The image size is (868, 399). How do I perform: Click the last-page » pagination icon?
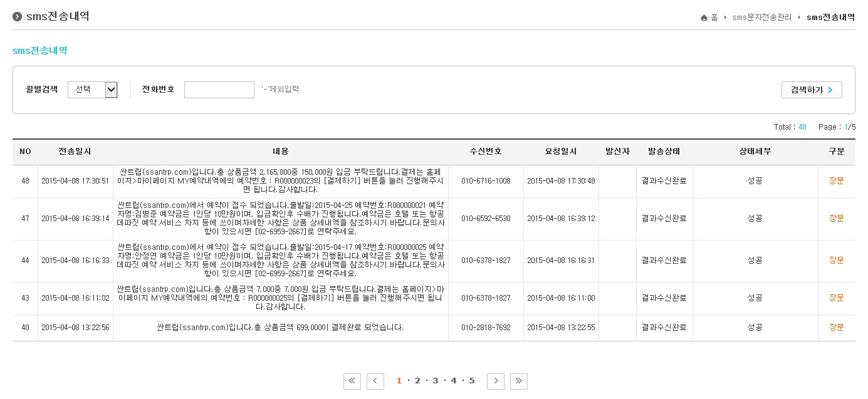click(x=519, y=381)
